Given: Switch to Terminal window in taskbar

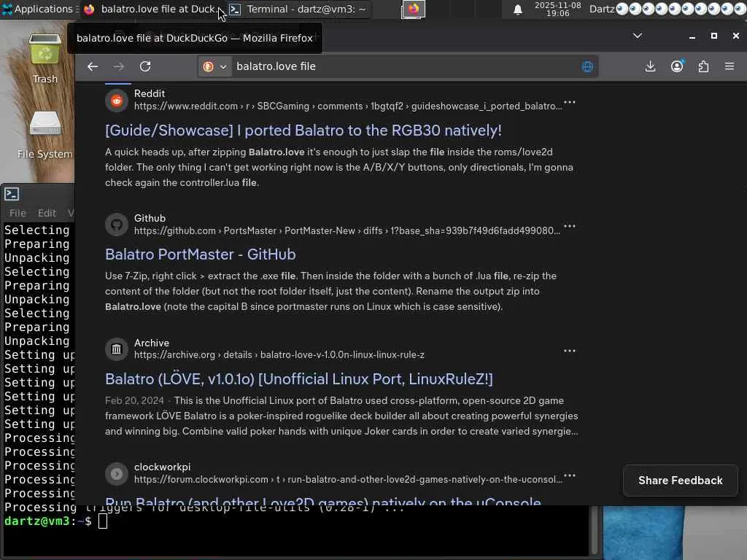Looking at the screenshot, I should coord(298,9).
